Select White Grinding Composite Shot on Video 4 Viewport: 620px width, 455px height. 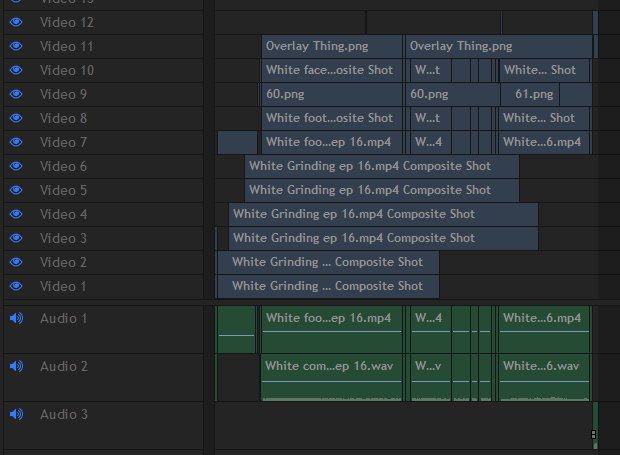[383, 214]
